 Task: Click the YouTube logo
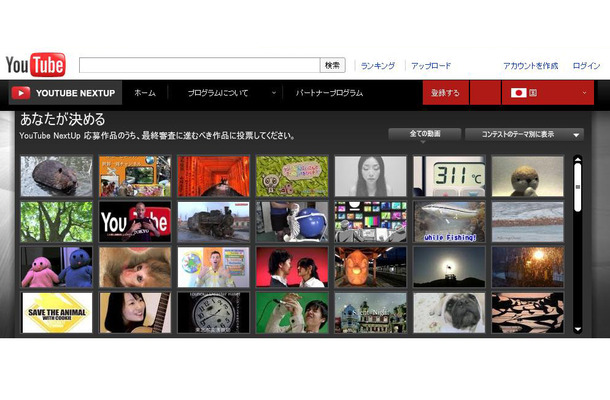click(x=35, y=65)
